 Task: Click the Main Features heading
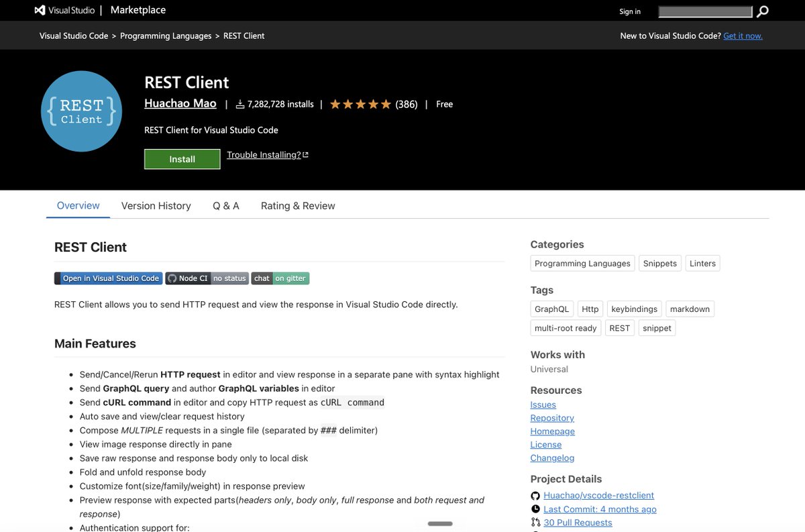[x=95, y=343]
